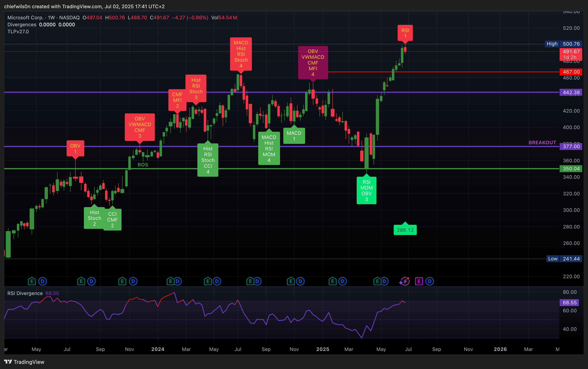The width and height of the screenshot is (588, 369).
Task: Select the purple 377.00 price line label
Action: point(571,146)
